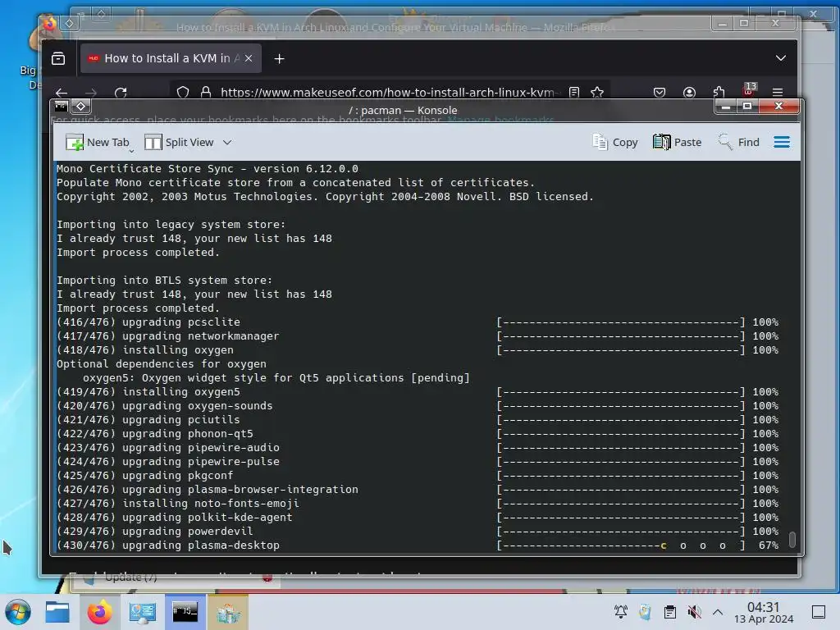This screenshot has width=840, height=630.
Task: Open Firefox extensions icon
Action: [719, 92]
